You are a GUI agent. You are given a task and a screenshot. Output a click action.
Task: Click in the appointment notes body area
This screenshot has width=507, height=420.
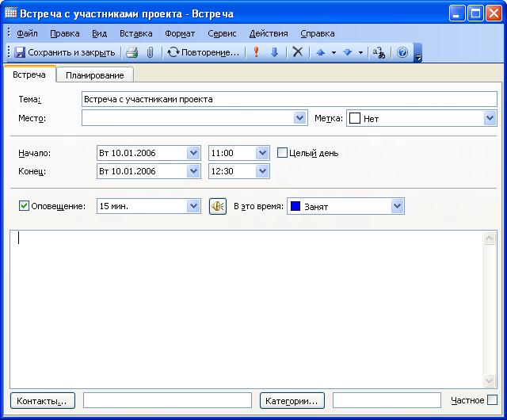coord(246,309)
